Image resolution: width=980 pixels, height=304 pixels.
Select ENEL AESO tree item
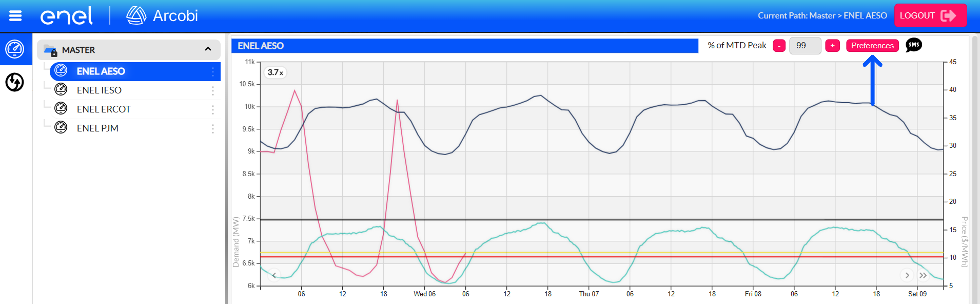tap(135, 71)
